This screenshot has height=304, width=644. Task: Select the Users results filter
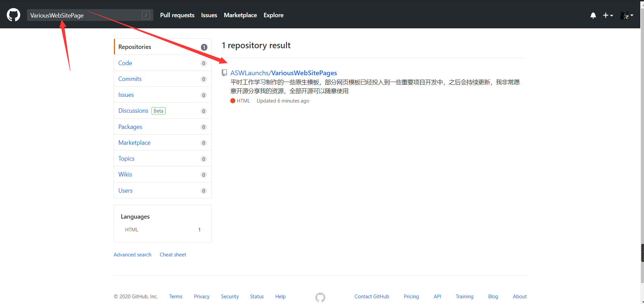tap(163, 191)
